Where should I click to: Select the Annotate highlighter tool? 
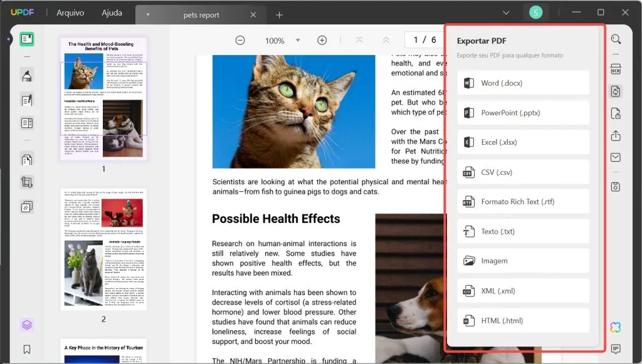pyautogui.click(x=26, y=76)
